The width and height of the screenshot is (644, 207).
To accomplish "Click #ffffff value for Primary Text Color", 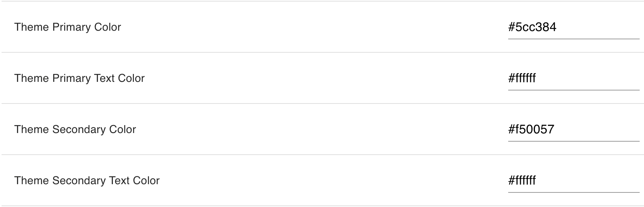I will coord(522,78).
